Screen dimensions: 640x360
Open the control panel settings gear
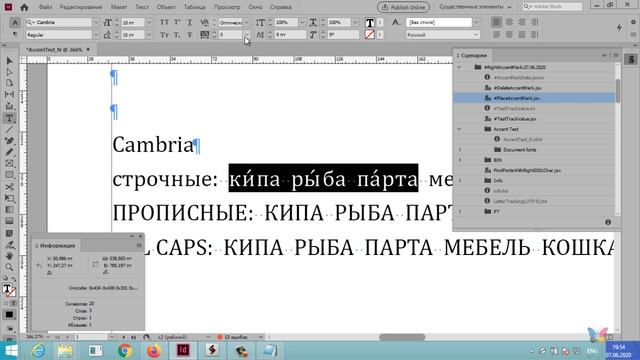pyautogui.click(x=633, y=22)
